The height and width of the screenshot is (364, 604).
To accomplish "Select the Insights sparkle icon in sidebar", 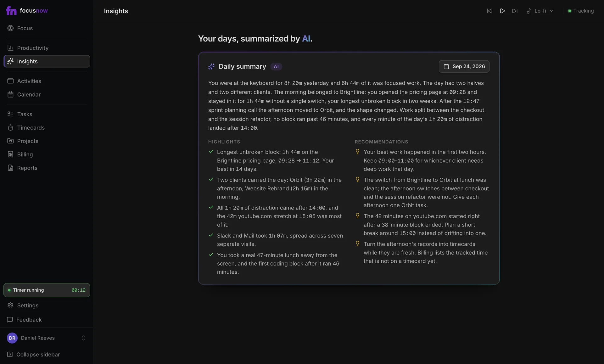I will click(10, 61).
